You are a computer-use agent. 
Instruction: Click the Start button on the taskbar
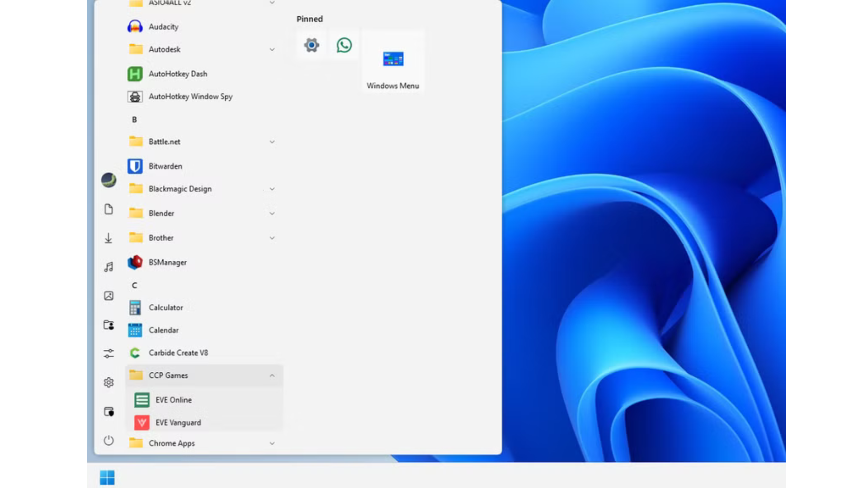(x=107, y=478)
